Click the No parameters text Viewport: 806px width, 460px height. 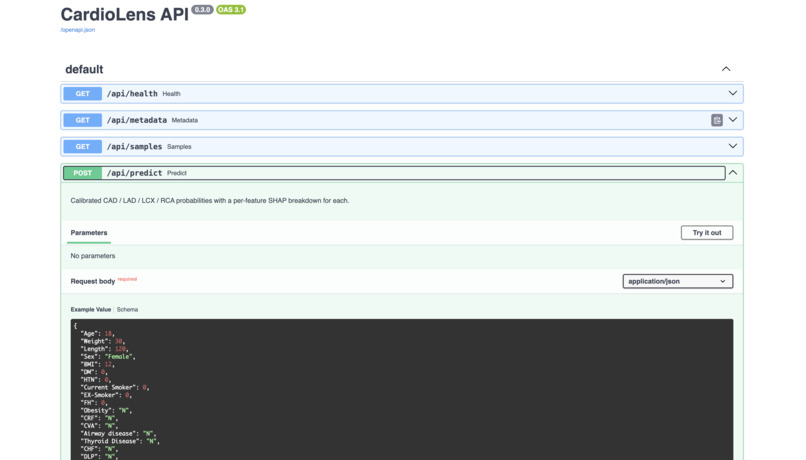tap(93, 255)
